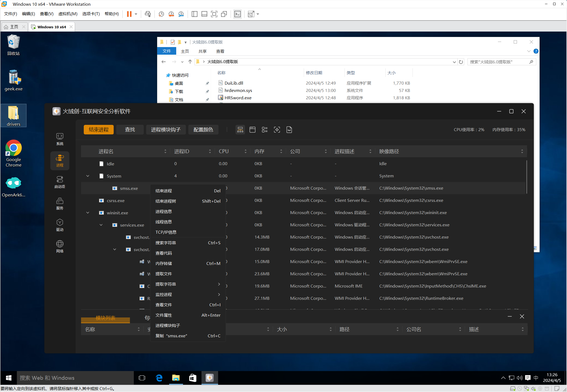The width and height of the screenshot is (567, 392).
Task: Click the 配置颜色 button
Action: [203, 130]
